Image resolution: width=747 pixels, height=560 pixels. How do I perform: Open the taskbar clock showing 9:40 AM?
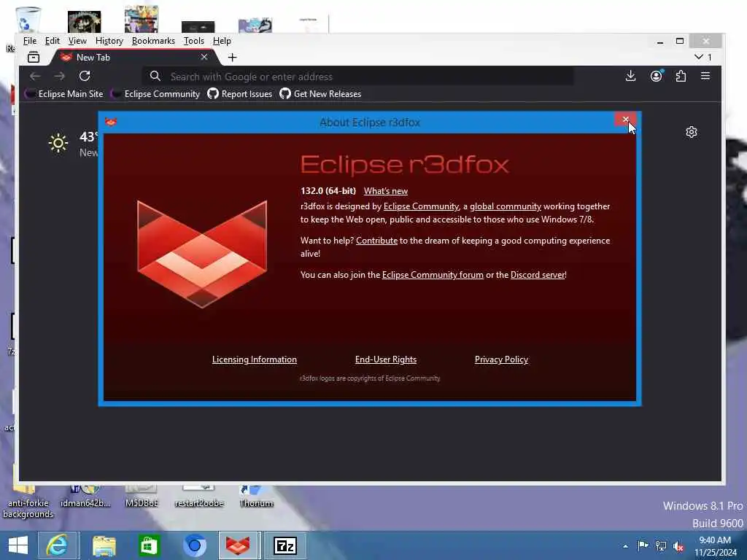[715, 546]
